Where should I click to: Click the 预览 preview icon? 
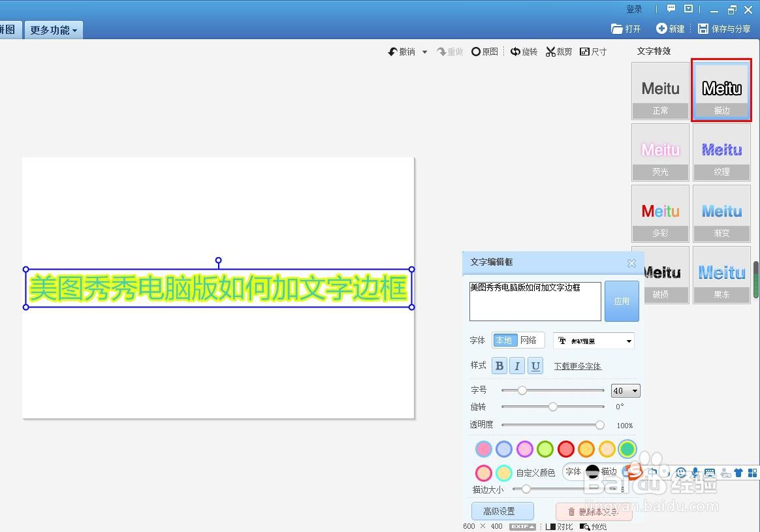coord(594,527)
